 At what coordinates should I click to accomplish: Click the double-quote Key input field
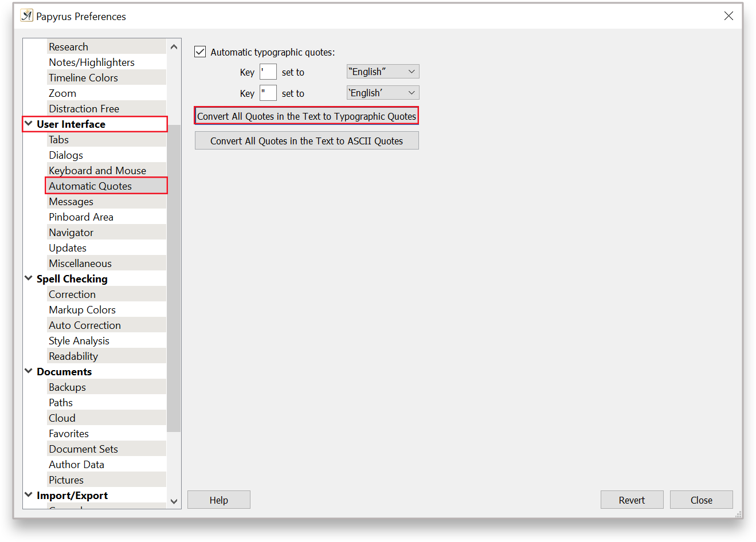point(268,93)
